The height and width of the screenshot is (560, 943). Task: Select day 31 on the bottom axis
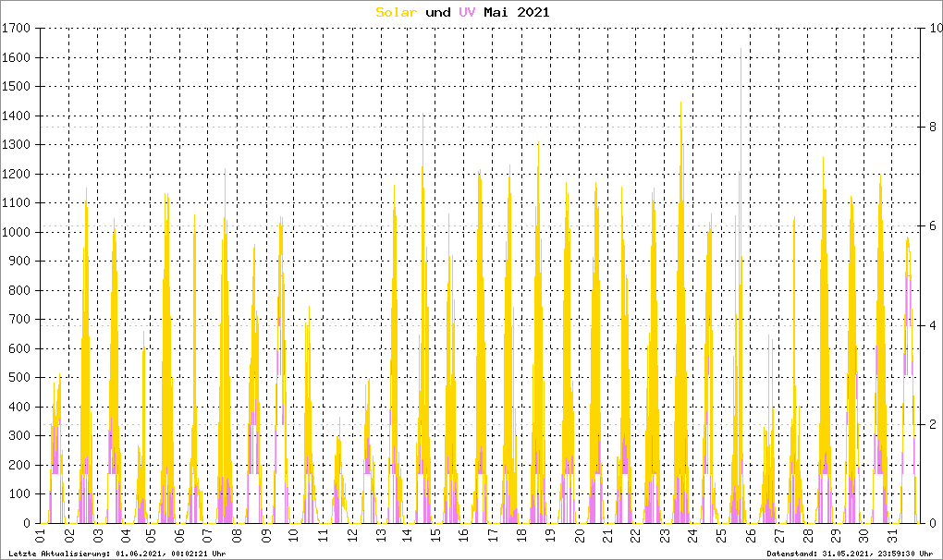click(891, 536)
